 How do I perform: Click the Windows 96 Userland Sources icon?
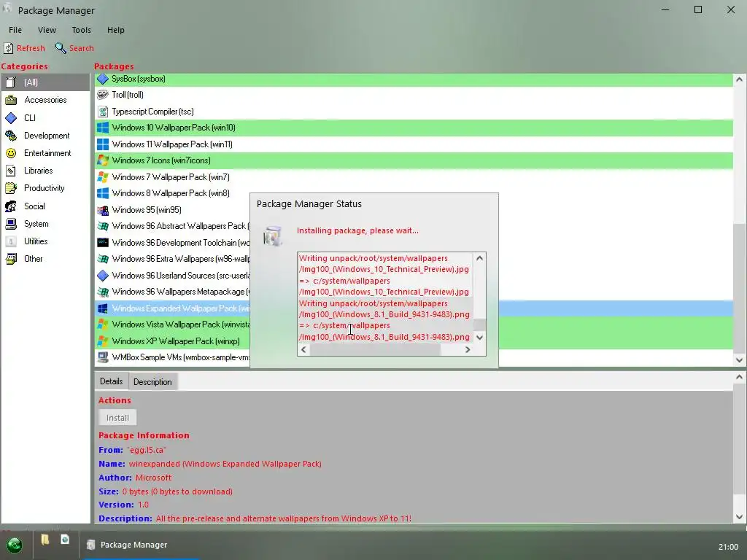click(x=102, y=275)
